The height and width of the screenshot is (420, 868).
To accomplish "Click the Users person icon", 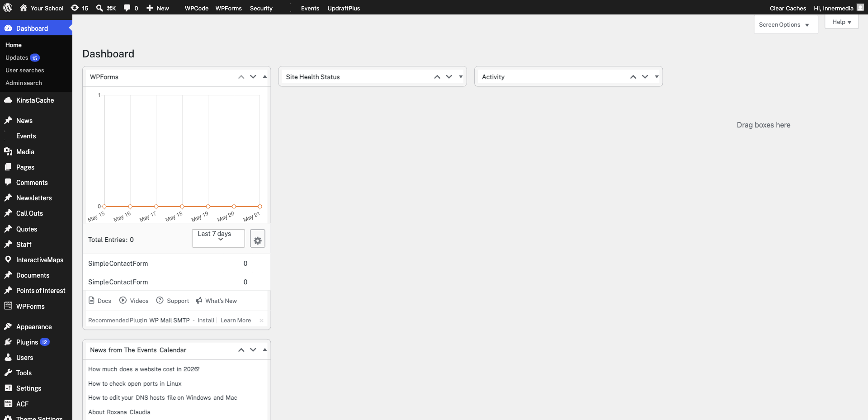I will pyautogui.click(x=8, y=357).
